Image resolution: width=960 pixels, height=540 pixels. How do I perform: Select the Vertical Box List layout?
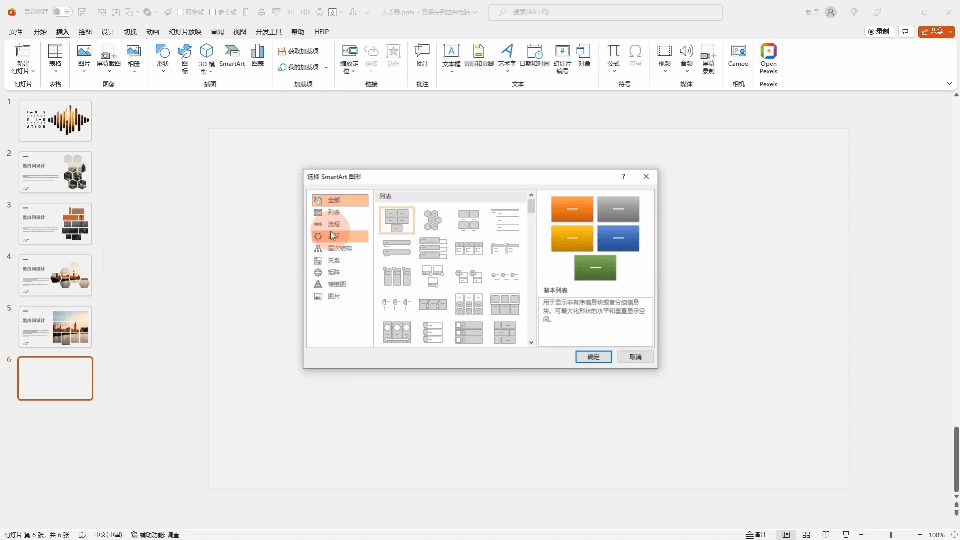pos(433,248)
